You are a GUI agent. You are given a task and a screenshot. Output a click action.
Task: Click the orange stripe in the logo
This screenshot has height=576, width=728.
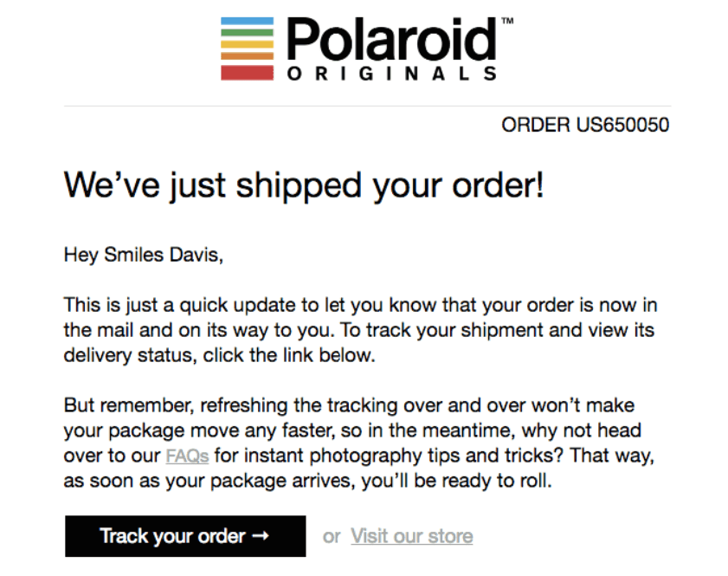(248, 56)
